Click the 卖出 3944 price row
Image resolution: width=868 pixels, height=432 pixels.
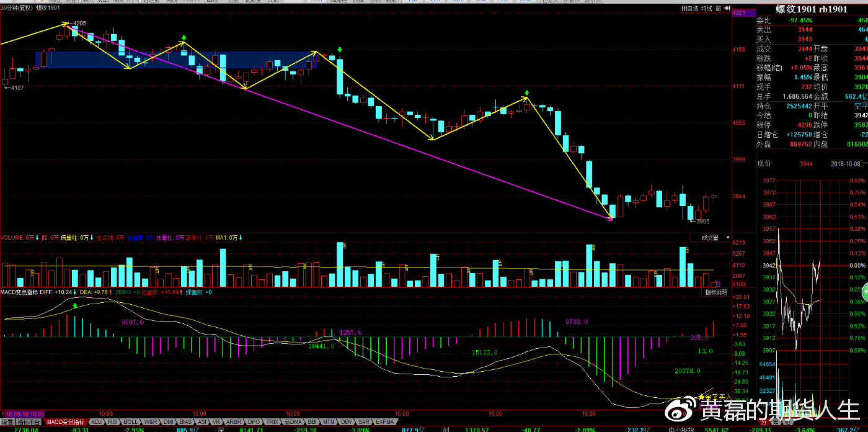[812, 30]
